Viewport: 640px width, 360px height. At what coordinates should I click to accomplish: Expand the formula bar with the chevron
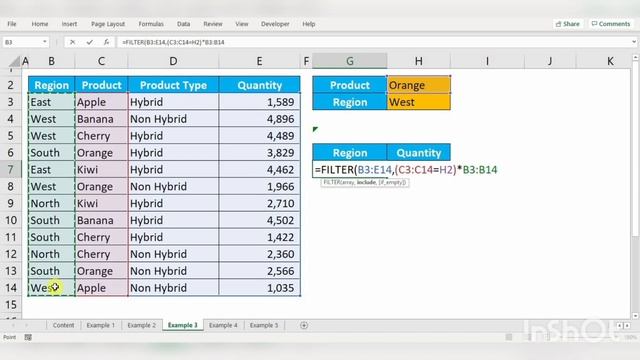(x=633, y=42)
